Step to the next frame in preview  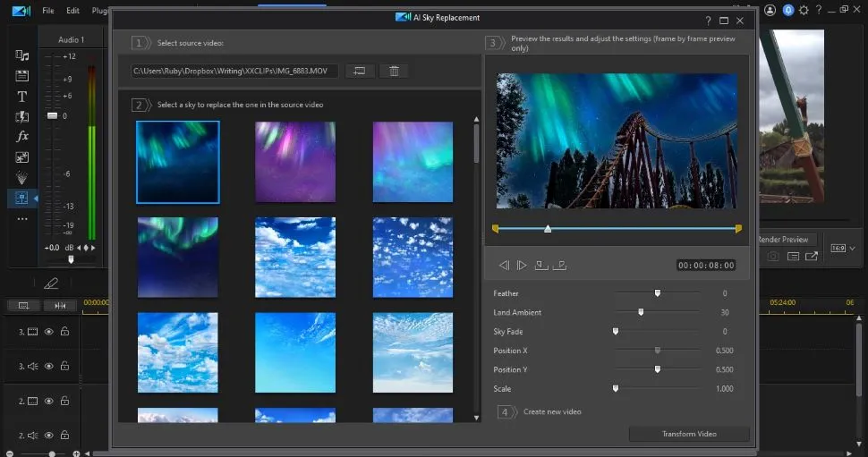(522, 266)
